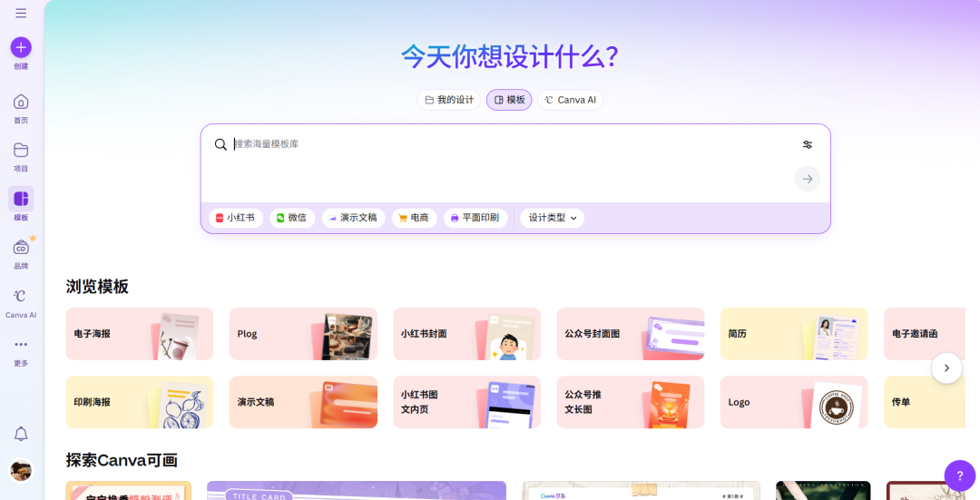Expand the 设计类型 dropdown
Image resolution: width=980 pixels, height=500 pixels.
tap(553, 218)
